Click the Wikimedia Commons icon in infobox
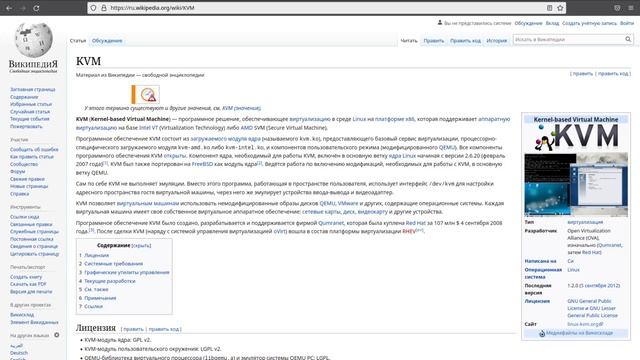 point(542,333)
